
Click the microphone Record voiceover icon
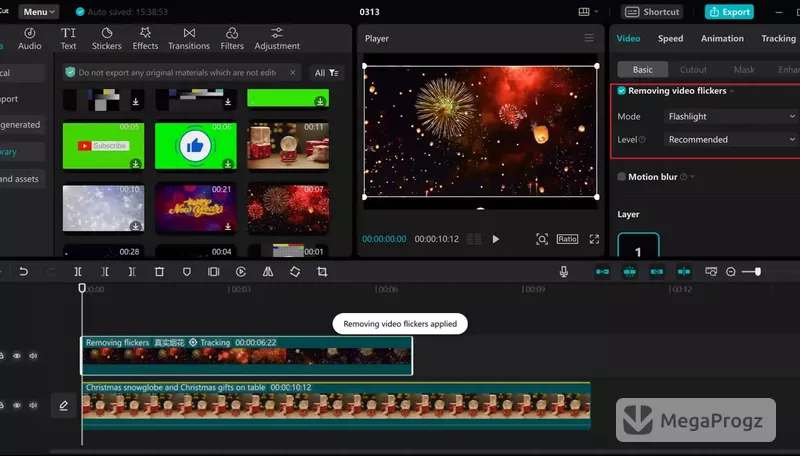coord(564,272)
